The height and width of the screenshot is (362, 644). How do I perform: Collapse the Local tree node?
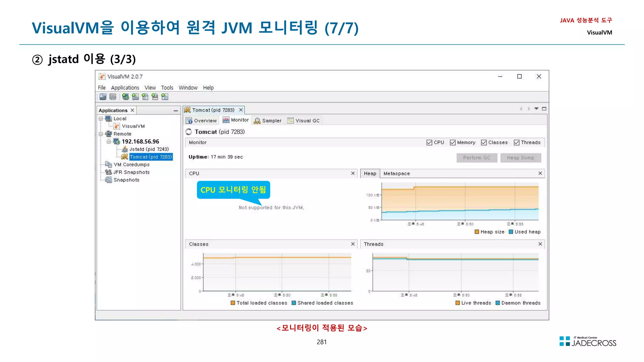click(101, 119)
